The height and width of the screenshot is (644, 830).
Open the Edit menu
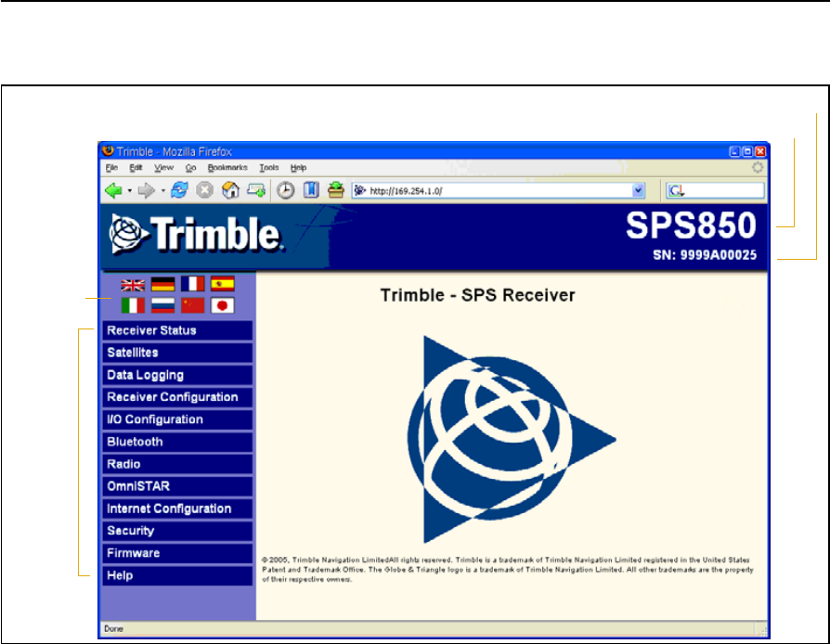pyautogui.click(x=136, y=168)
